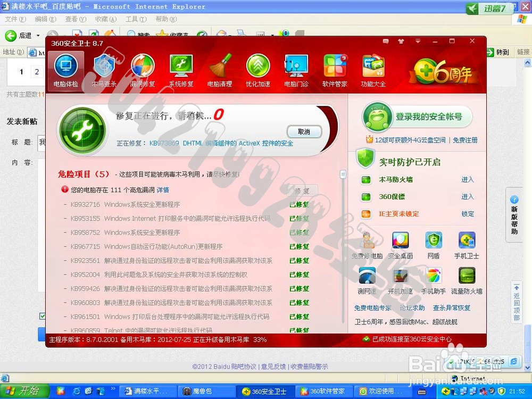The height and width of the screenshot is (399, 532).
Task: Open IE 查看 menu
Action: tap(76, 19)
